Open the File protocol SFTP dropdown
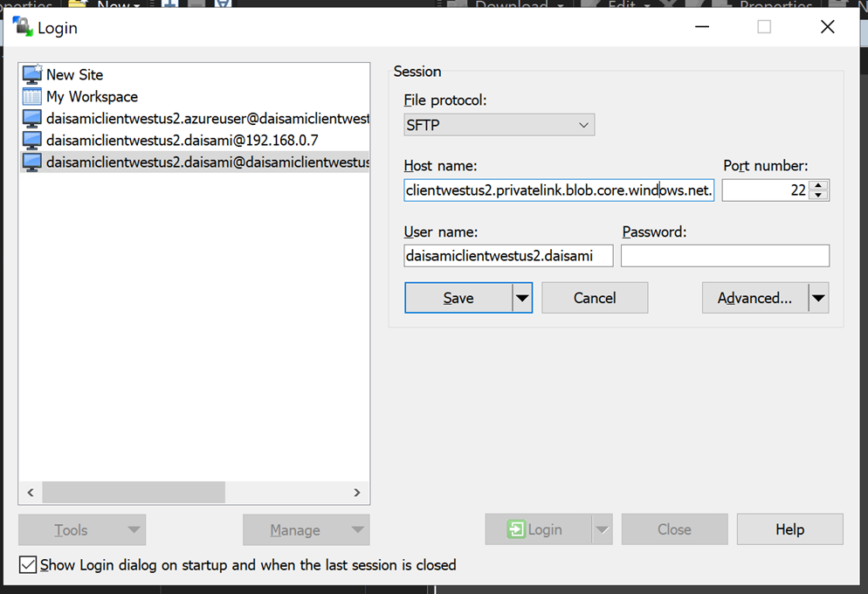 click(499, 125)
